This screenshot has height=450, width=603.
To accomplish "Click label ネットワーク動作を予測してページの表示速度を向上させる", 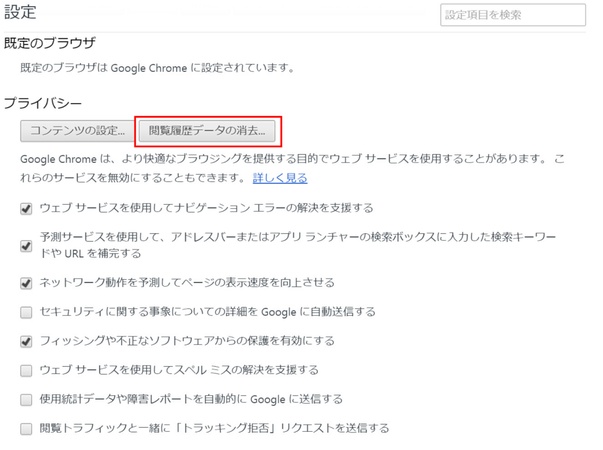I will point(187,283).
